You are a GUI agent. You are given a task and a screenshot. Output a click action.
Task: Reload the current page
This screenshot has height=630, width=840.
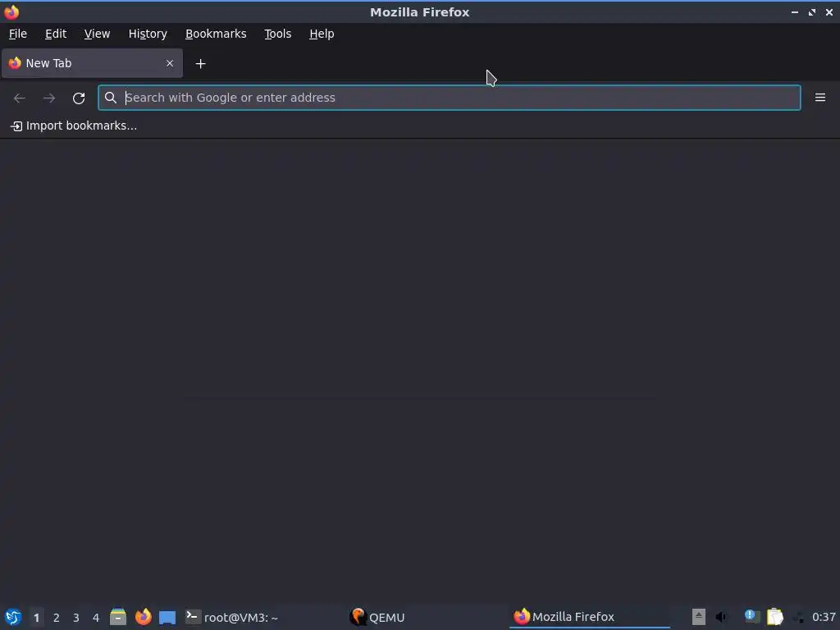coord(79,98)
